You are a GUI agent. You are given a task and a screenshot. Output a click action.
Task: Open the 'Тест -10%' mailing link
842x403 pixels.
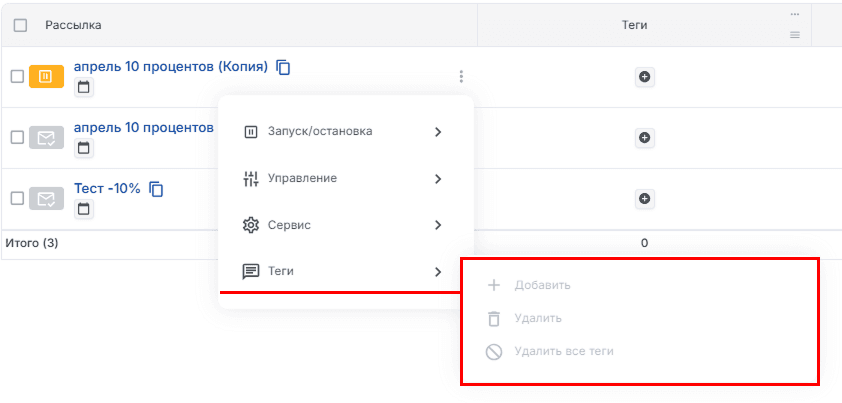click(107, 189)
